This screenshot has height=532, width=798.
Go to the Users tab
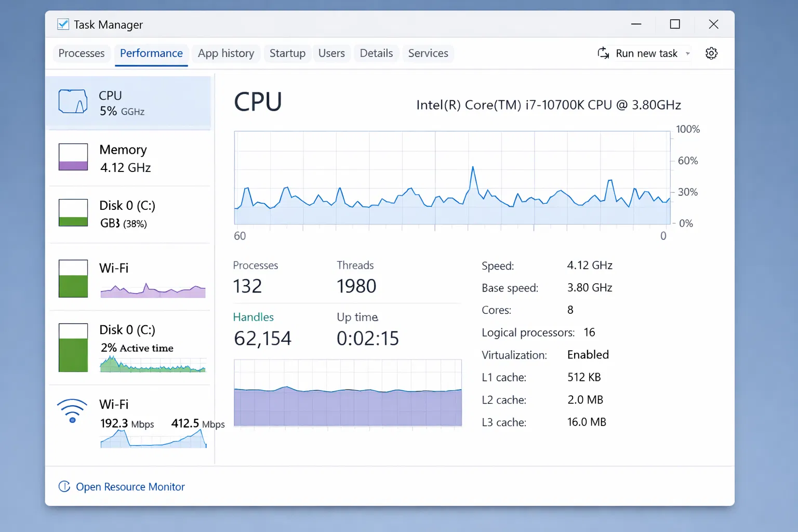tap(331, 54)
